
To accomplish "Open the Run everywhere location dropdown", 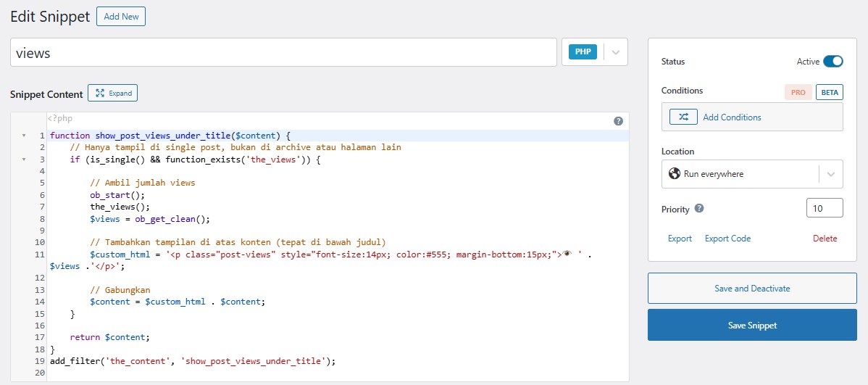I will tap(830, 174).
